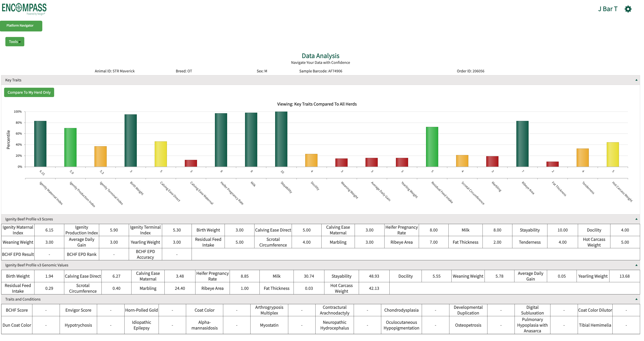Image resolution: width=644 pixels, height=341 pixels.
Task: Collapse Igenity Beef Profile v3 Genomic Values
Action: pyautogui.click(x=636, y=265)
